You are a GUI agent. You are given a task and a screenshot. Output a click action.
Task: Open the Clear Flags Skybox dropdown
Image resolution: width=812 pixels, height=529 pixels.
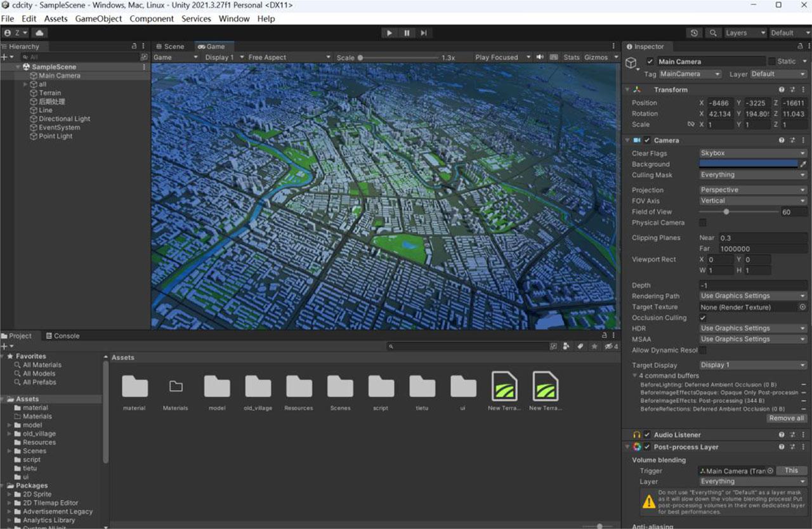coord(752,153)
